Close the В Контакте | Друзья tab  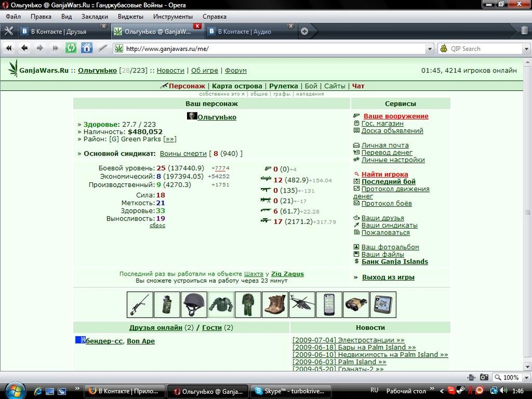104,26
